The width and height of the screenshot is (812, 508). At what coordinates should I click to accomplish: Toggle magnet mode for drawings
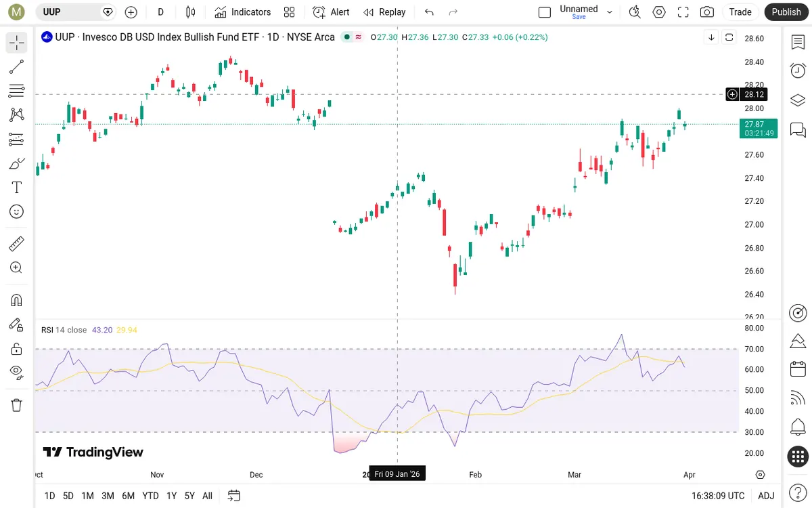[x=17, y=300]
